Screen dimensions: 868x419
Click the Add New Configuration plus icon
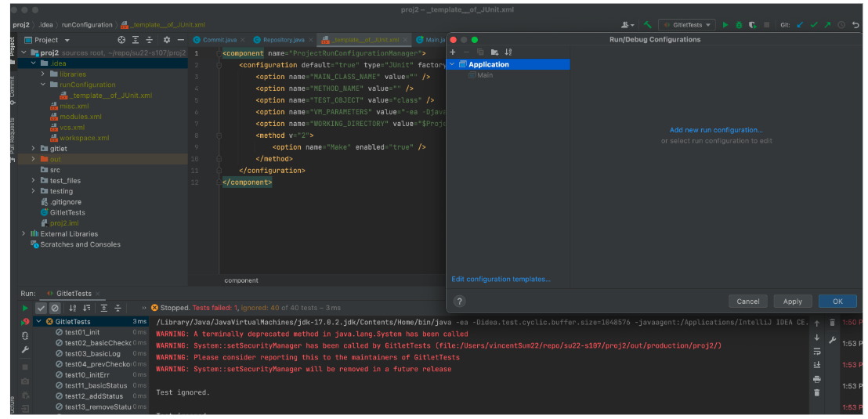click(x=453, y=52)
